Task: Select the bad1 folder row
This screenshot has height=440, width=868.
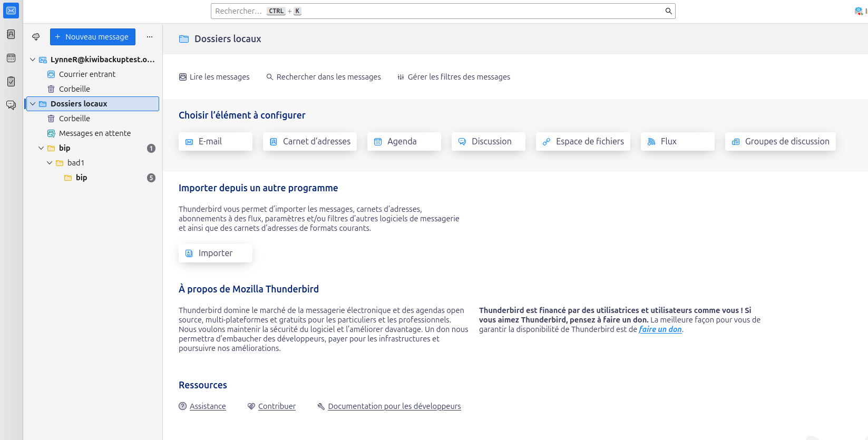Action: pyautogui.click(x=93, y=163)
